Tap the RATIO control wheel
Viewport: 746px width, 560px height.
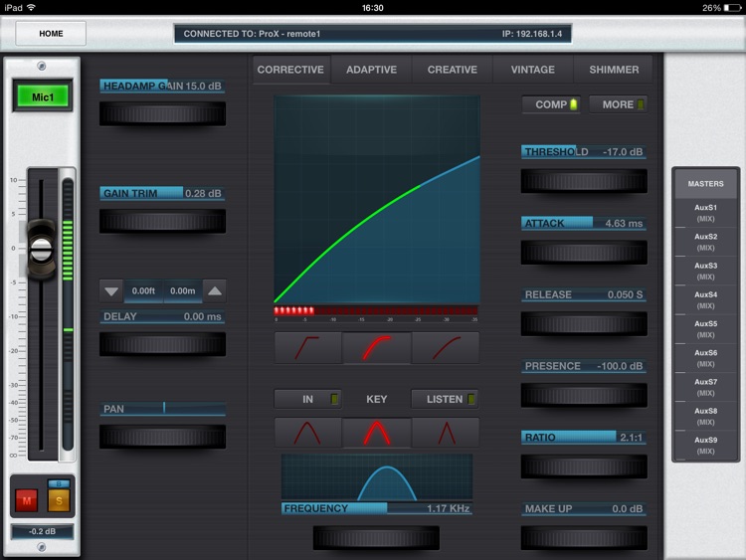click(x=584, y=467)
